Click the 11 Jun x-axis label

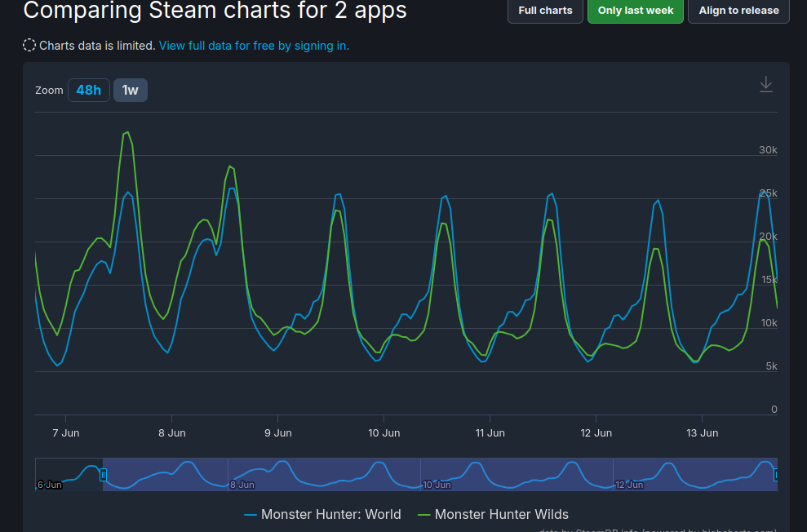tap(490, 432)
